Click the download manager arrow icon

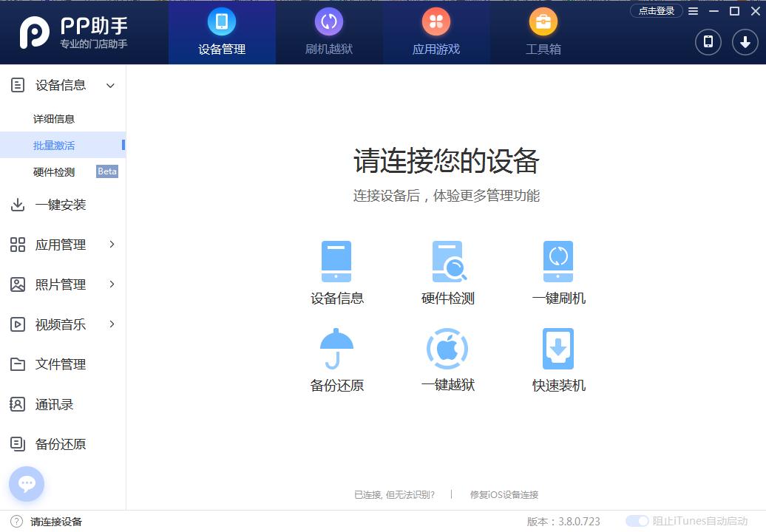(745, 41)
